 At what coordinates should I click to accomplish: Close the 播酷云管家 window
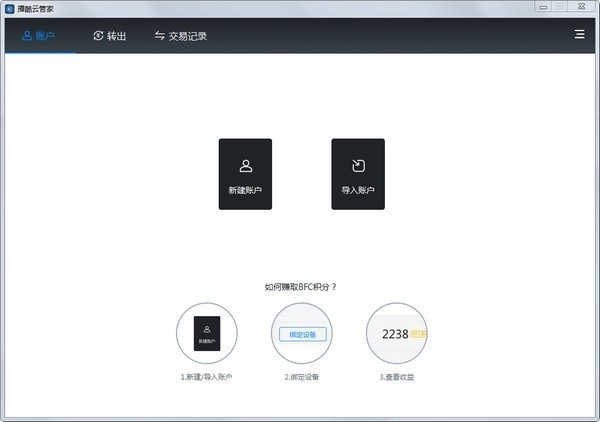(582, 7)
